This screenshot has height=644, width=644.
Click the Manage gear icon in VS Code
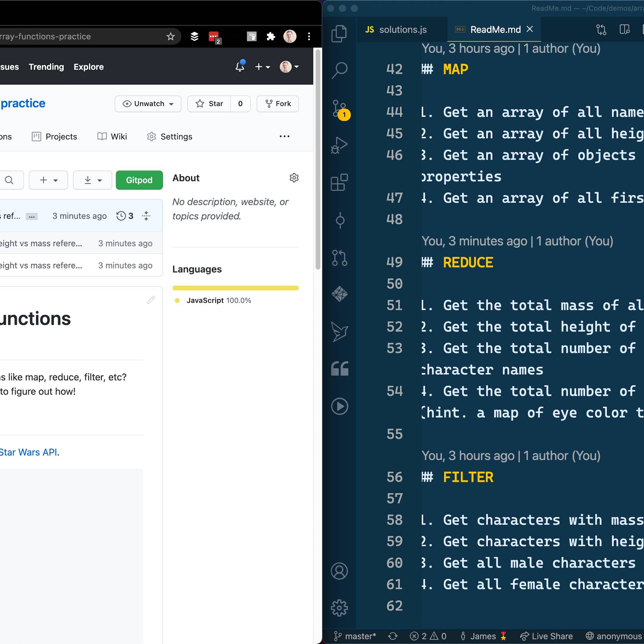339,608
